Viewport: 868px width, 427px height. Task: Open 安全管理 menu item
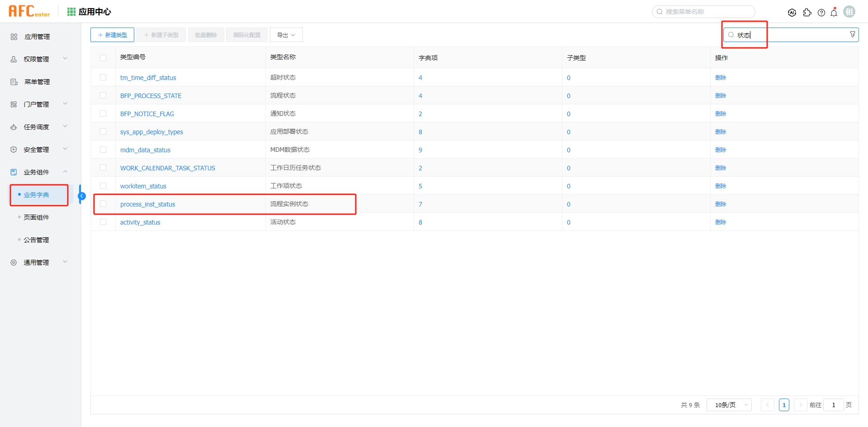[36, 149]
